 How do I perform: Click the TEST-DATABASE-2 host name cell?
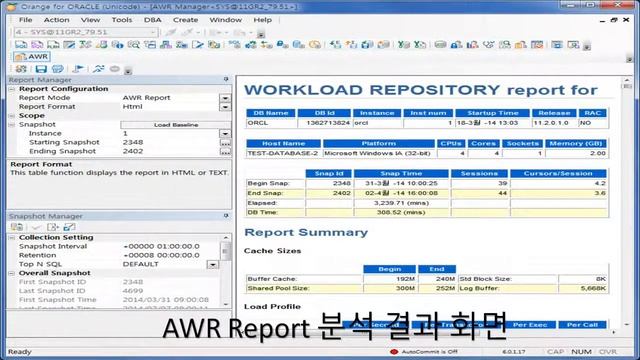coord(284,153)
